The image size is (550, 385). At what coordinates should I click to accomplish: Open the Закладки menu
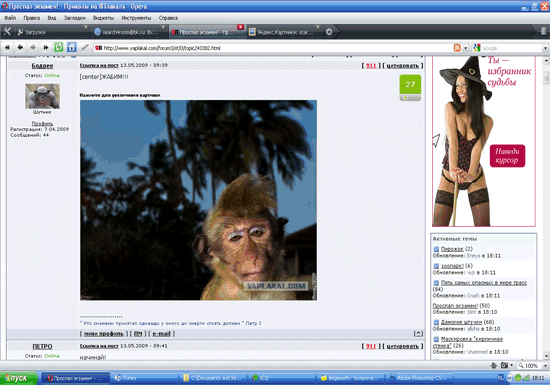pos(75,18)
